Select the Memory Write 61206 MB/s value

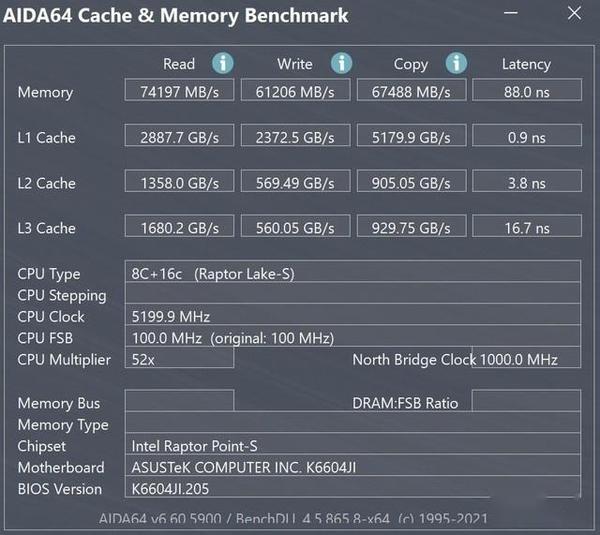294,92
